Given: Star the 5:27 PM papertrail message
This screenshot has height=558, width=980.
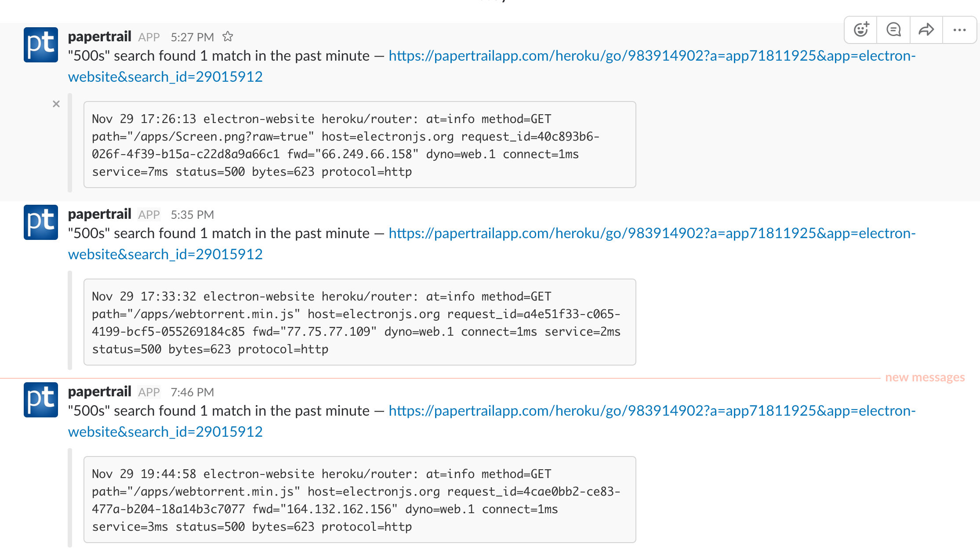Looking at the screenshot, I should (x=228, y=37).
